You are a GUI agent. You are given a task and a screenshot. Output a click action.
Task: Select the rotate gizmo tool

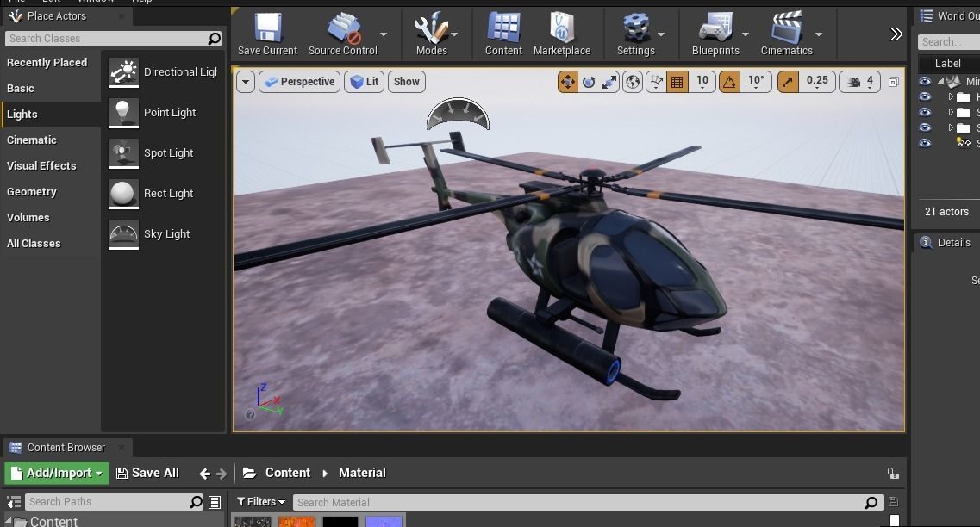coord(589,82)
